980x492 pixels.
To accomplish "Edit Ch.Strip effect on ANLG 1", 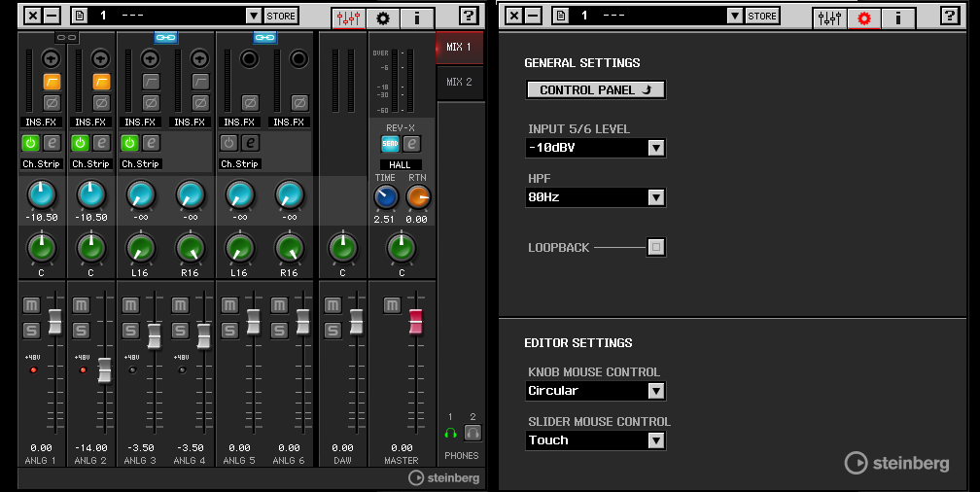I will tap(52, 143).
